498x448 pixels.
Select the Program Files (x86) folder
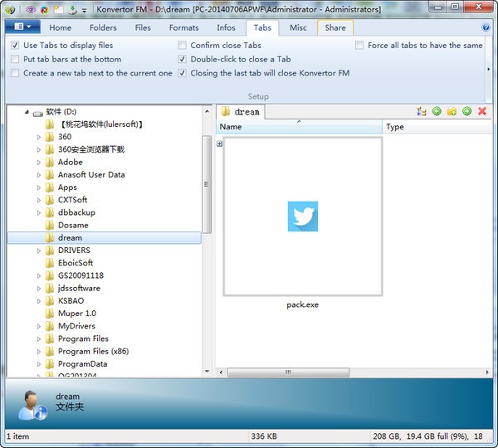[93, 351]
